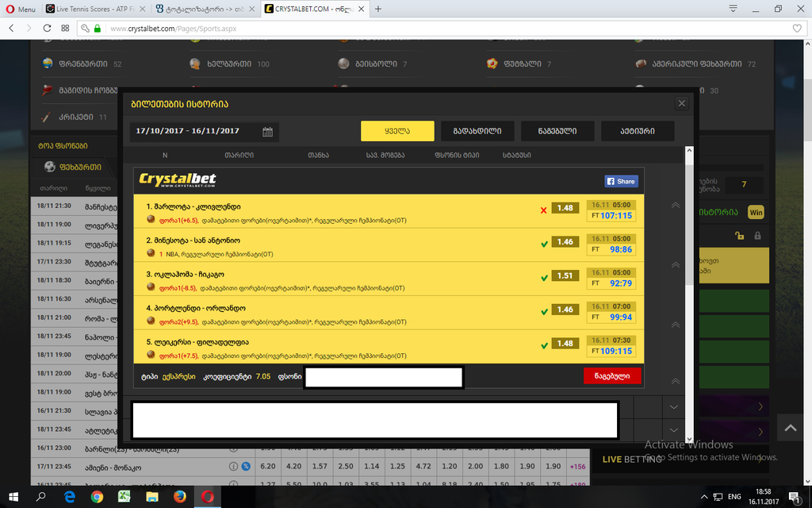The width and height of the screenshot is (812, 508).
Task: Click the unlocked padlock icon in betslip panel
Action: click(x=740, y=236)
